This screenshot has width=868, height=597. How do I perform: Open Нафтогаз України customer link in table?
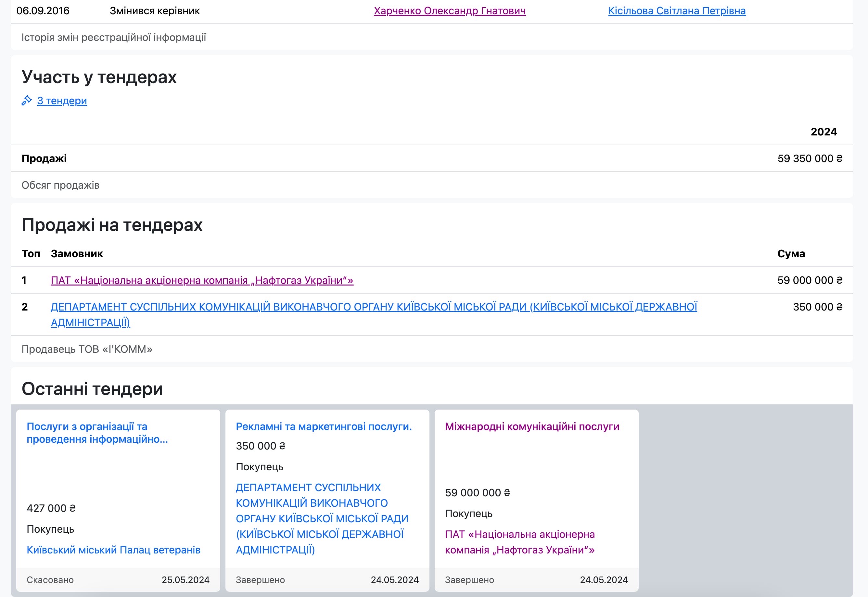coord(202,280)
